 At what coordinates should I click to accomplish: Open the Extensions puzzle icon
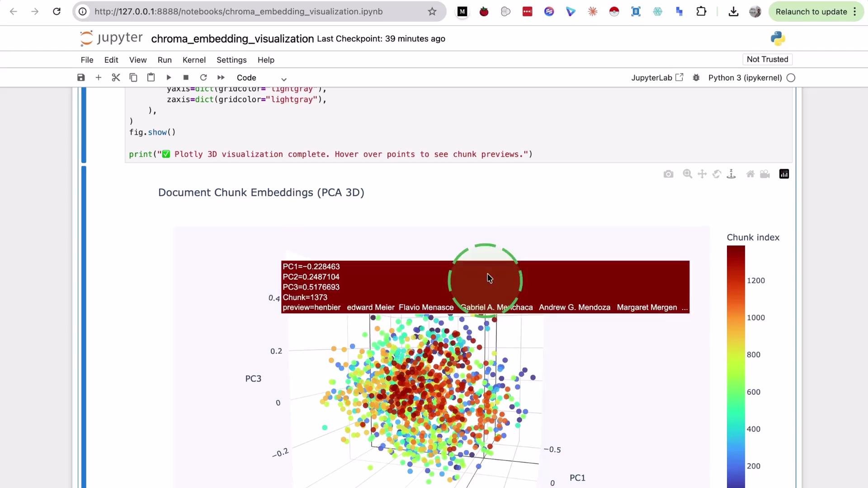coord(701,12)
